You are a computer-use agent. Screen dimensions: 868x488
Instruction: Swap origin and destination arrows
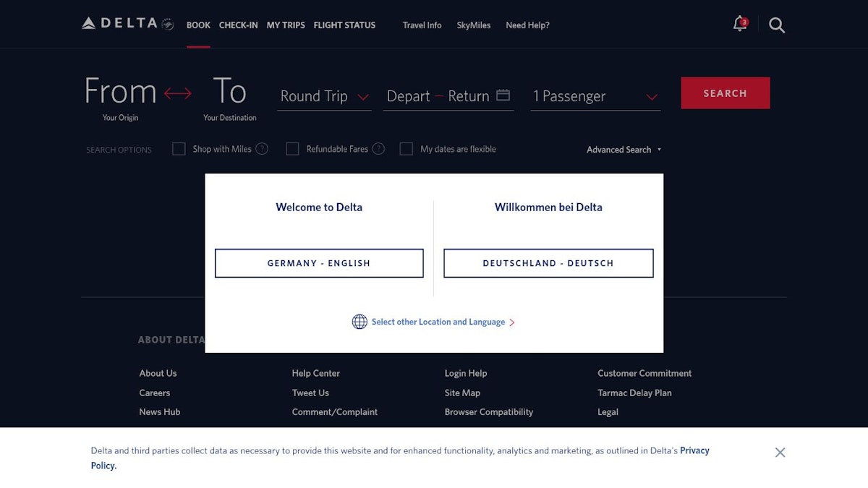click(x=178, y=93)
